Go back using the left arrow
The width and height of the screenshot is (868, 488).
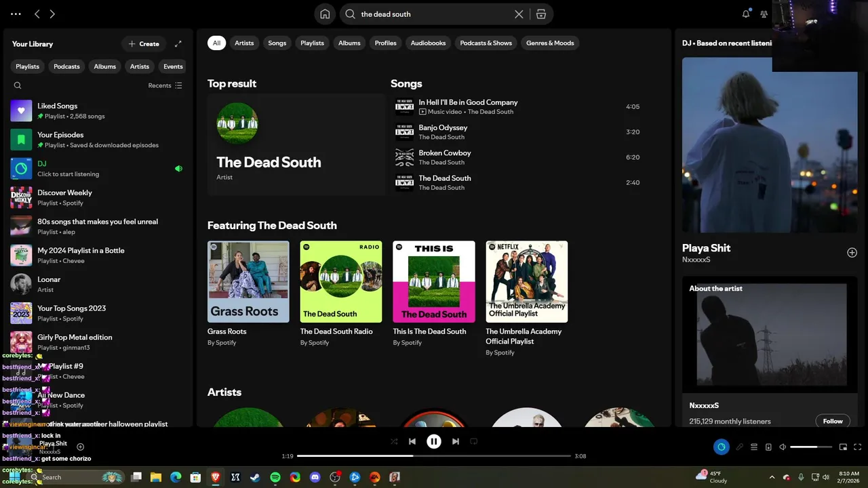[x=37, y=14]
